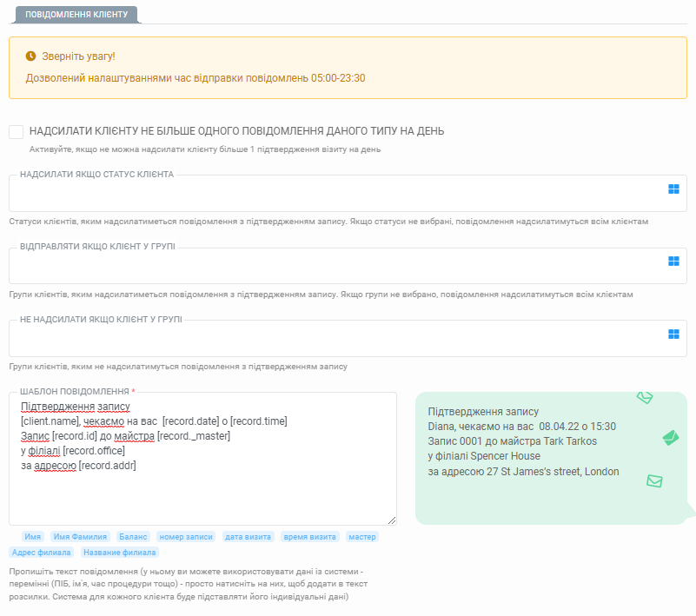The image size is (696, 616).
Task: Insert the Баланс variable tag
Action: tap(133, 537)
